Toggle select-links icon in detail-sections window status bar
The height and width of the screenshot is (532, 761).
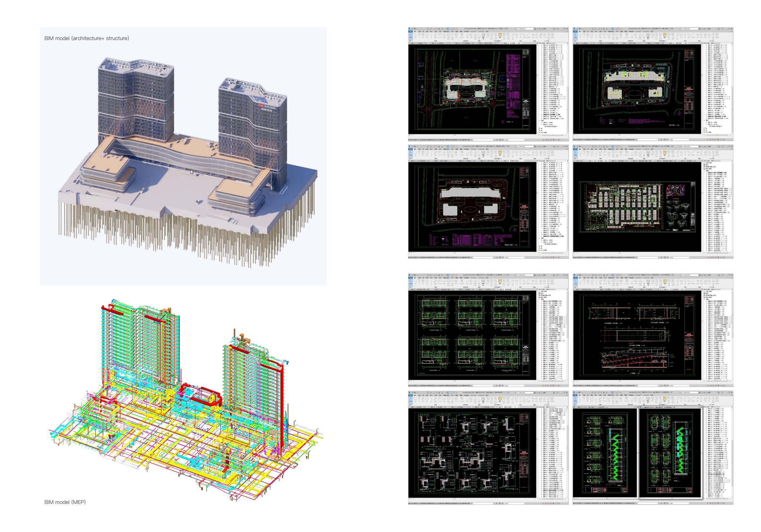pos(543,505)
